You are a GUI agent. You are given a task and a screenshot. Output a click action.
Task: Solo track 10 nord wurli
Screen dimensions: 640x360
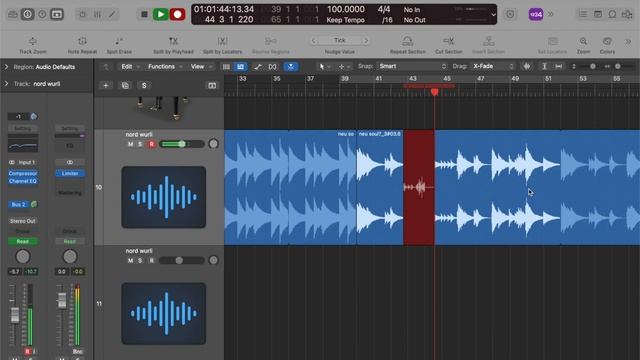(x=140, y=144)
